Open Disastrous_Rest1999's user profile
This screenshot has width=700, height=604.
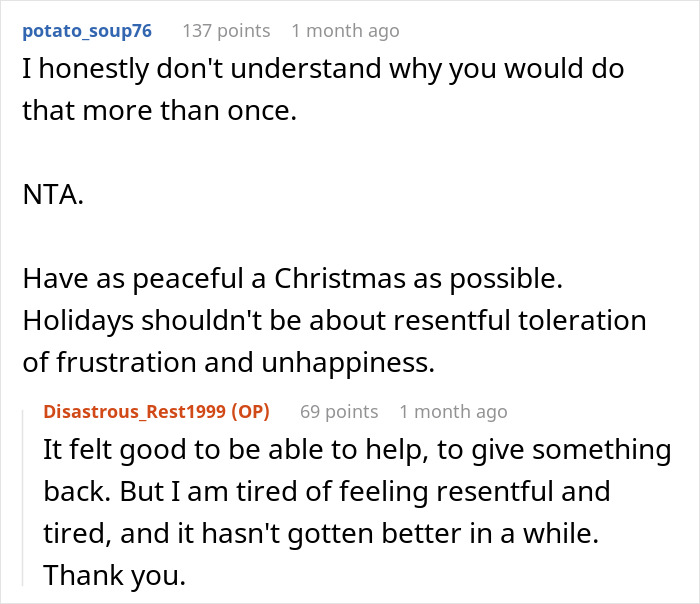point(123,412)
